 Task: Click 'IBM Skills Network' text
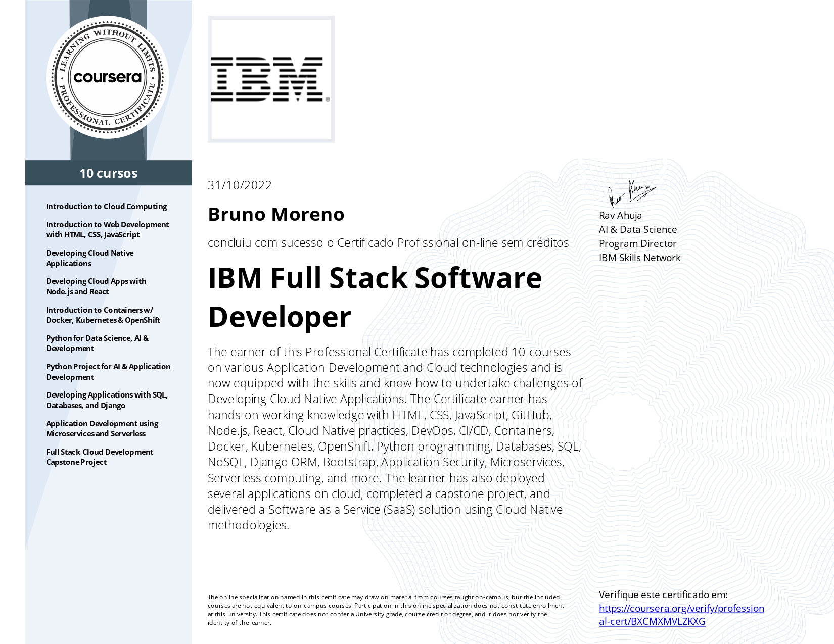click(x=639, y=258)
